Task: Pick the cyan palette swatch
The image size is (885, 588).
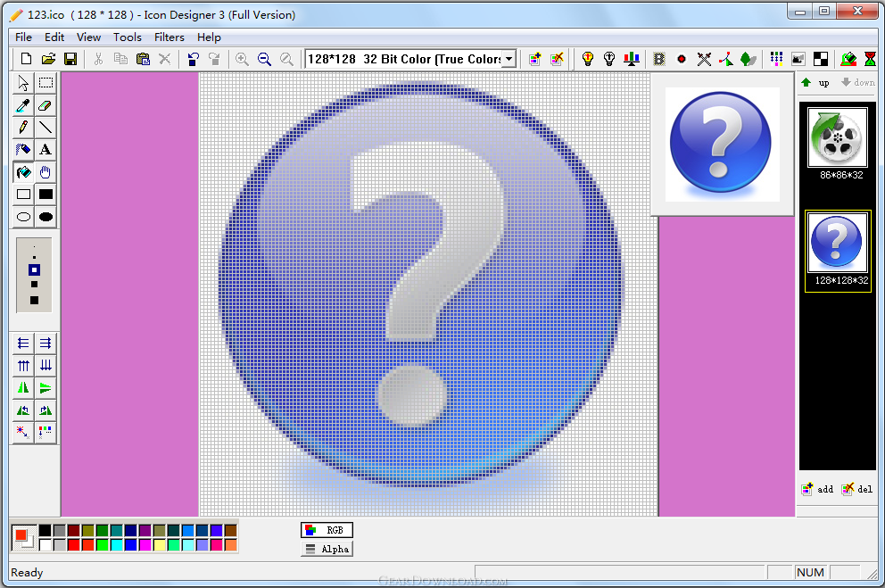Action: coord(117,544)
